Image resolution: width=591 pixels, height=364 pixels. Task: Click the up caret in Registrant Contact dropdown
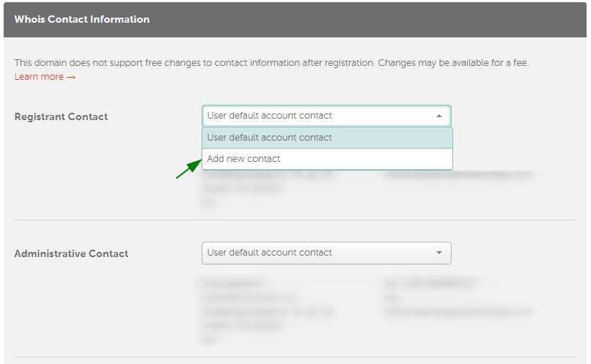pyautogui.click(x=438, y=116)
